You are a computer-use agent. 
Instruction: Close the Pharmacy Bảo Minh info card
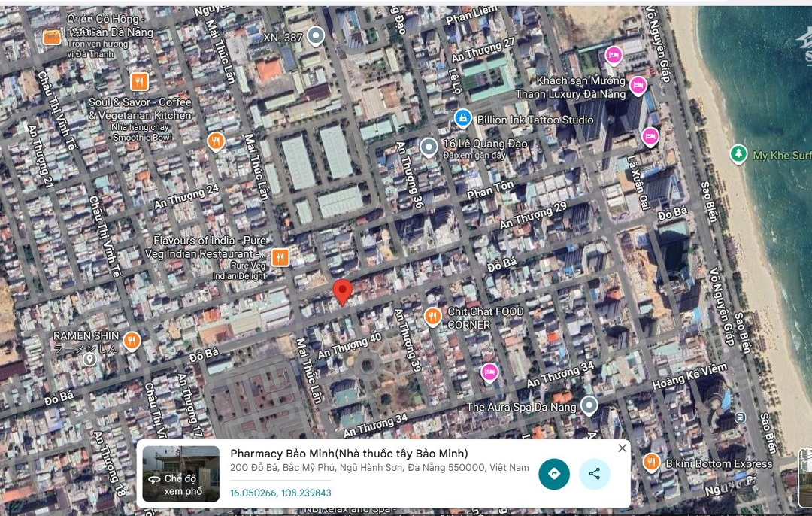pos(622,448)
